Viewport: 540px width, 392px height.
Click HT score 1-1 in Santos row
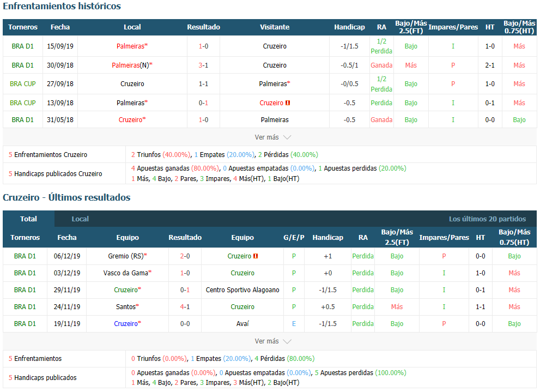(481, 306)
